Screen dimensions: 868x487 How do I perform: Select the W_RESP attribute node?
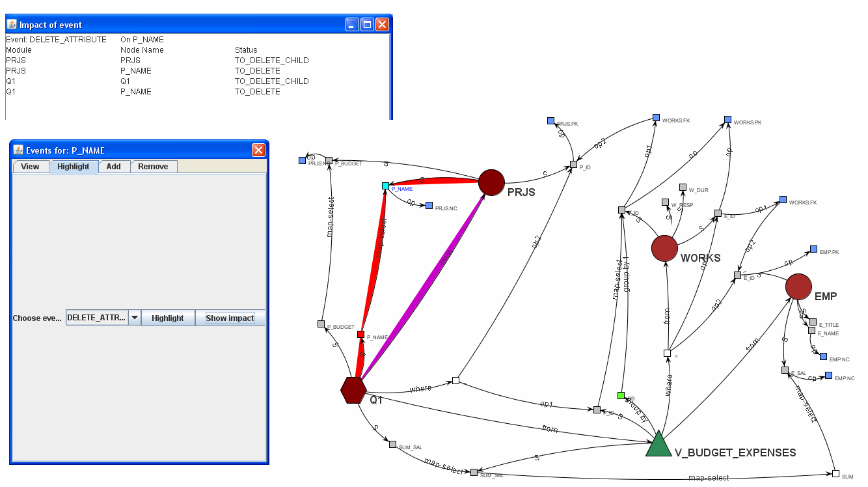click(665, 202)
